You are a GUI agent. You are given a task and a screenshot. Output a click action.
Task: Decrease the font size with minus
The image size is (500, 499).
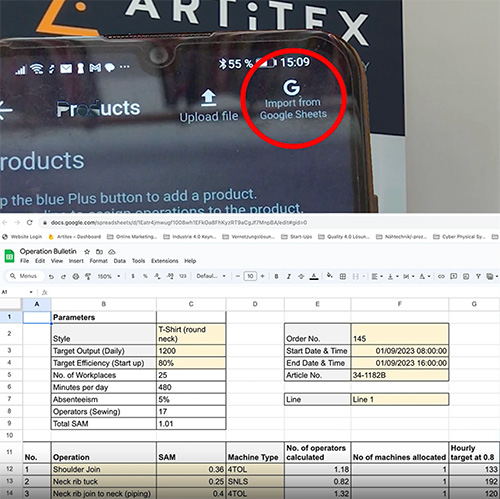click(237, 276)
